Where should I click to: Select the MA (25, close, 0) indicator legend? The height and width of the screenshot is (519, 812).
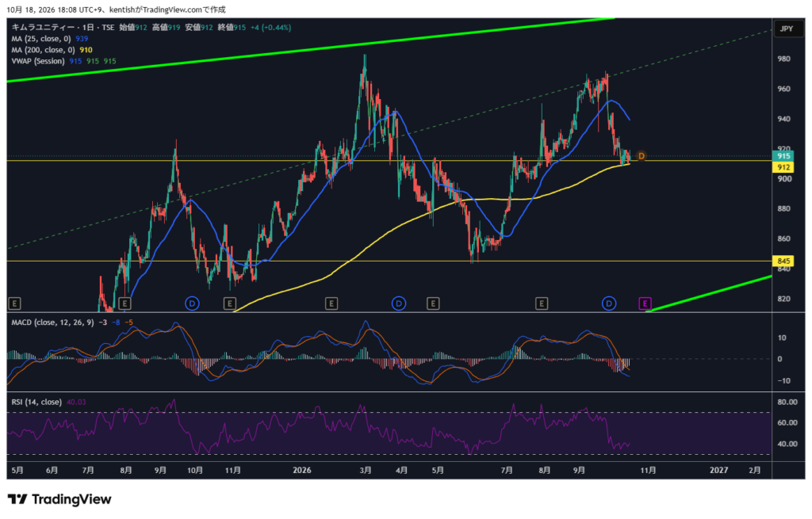point(41,39)
